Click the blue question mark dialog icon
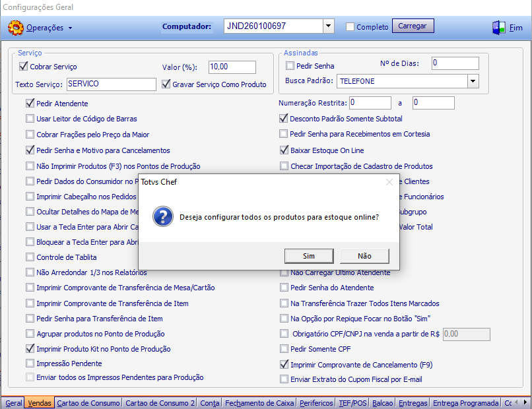The height and width of the screenshot is (409, 532). click(x=163, y=216)
